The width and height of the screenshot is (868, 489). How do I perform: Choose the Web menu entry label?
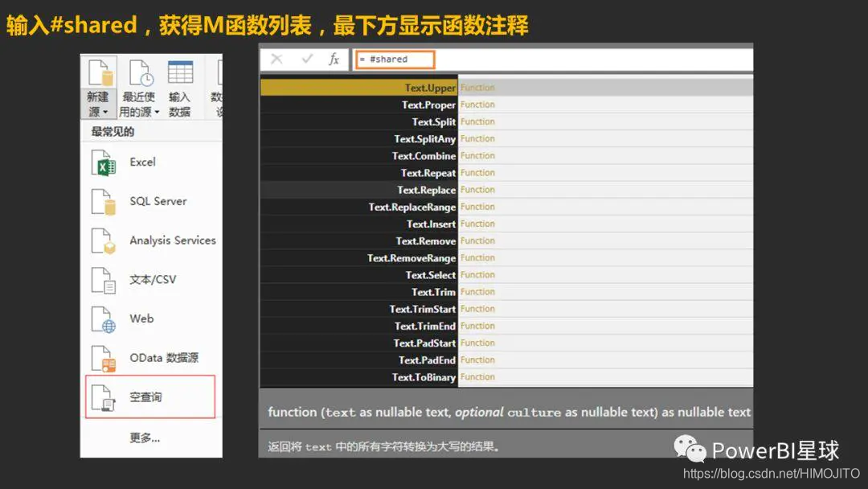click(x=141, y=318)
